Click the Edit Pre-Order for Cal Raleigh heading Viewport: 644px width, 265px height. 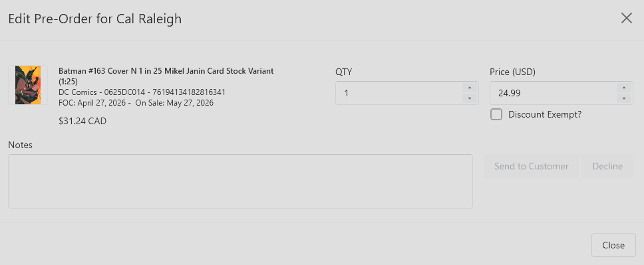[95, 19]
